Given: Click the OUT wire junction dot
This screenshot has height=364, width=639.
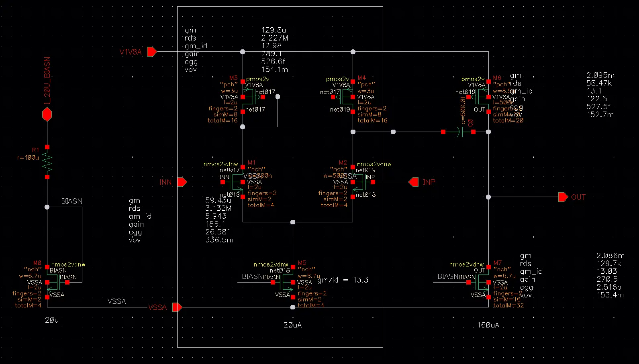Looking at the screenshot, I should (x=488, y=197).
